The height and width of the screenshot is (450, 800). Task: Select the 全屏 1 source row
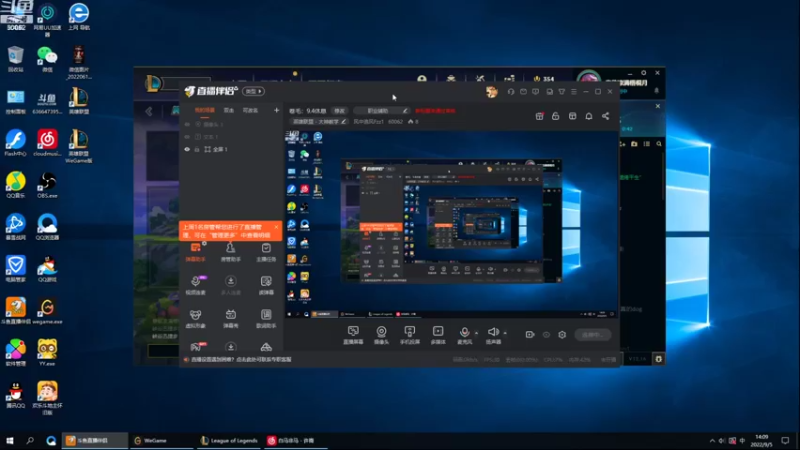231,149
